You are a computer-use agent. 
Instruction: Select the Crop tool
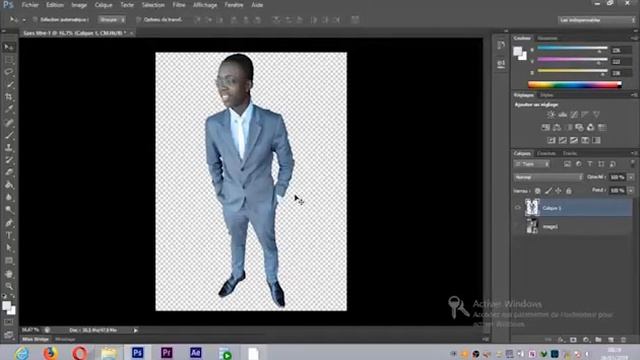tap(9, 97)
